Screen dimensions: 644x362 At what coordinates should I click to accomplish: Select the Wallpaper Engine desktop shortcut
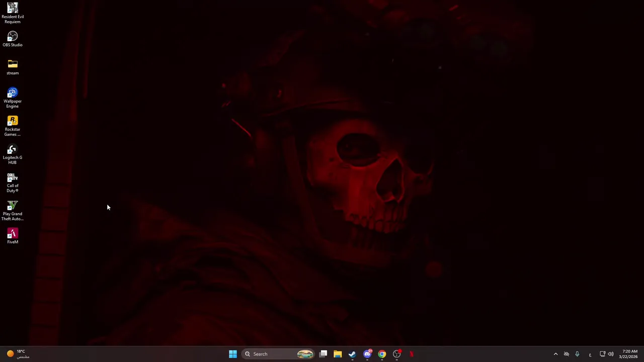(x=13, y=98)
